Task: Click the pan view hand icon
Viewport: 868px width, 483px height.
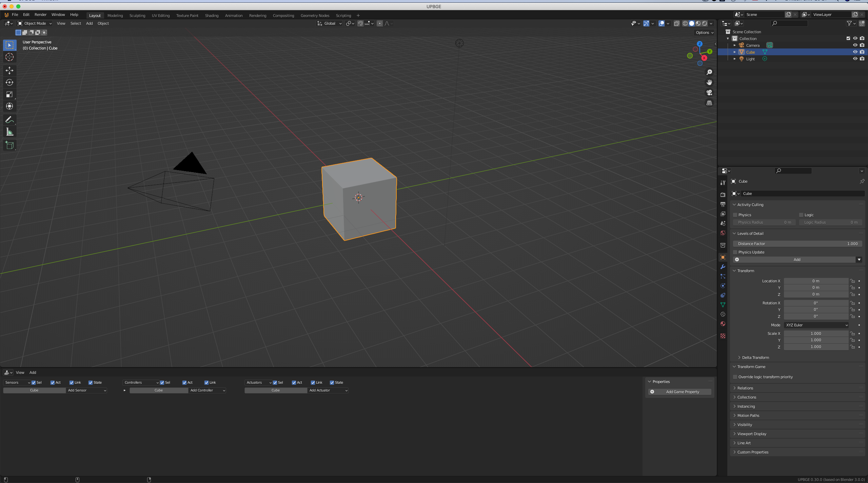Action: tap(709, 82)
